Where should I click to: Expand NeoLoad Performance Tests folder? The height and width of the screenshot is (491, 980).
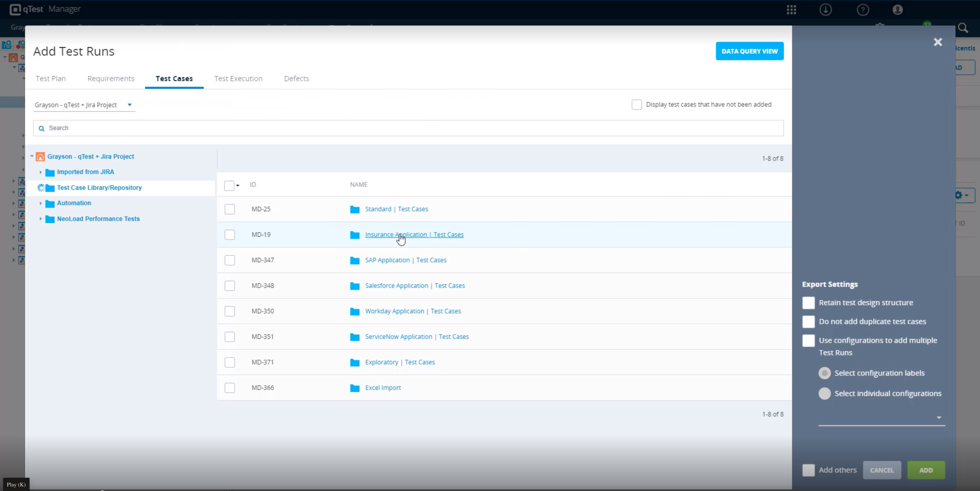tap(41, 219)
